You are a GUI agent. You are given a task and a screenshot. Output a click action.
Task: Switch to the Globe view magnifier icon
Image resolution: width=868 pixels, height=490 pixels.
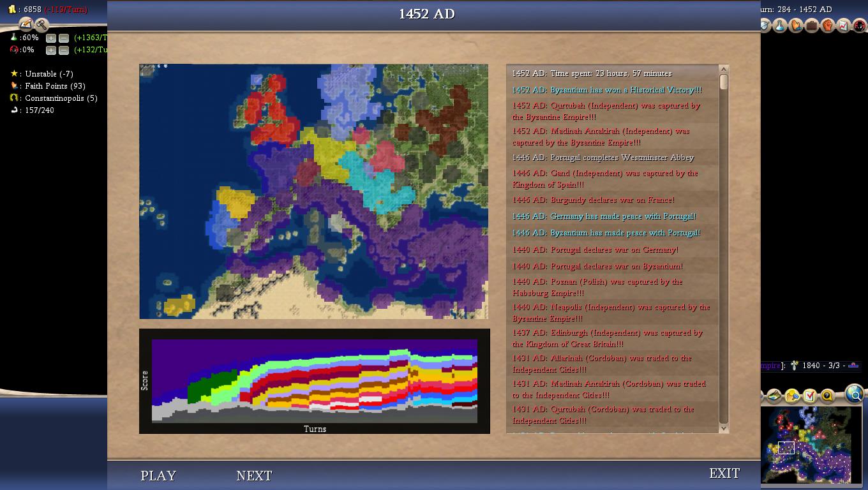pos(854,394)
